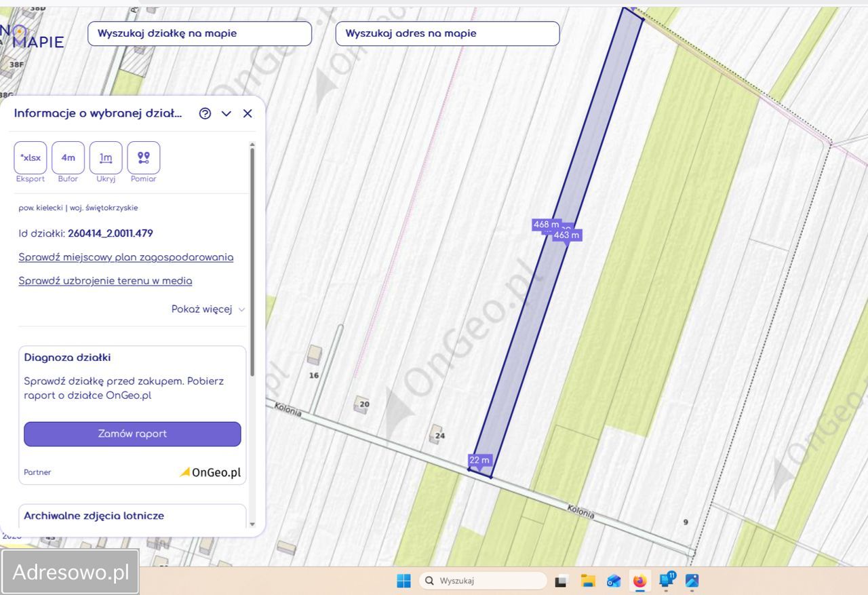Open help for the parcel info panel

coord(205,113)
